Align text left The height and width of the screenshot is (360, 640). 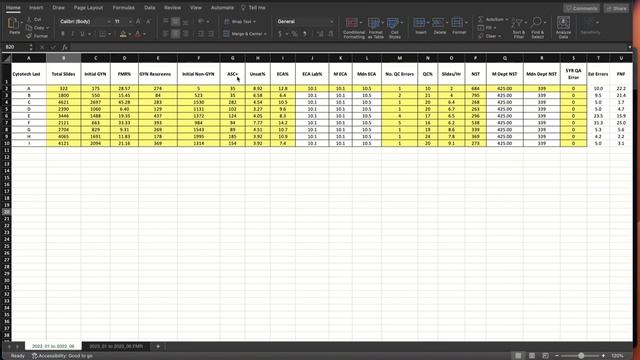tap(166, 34)
